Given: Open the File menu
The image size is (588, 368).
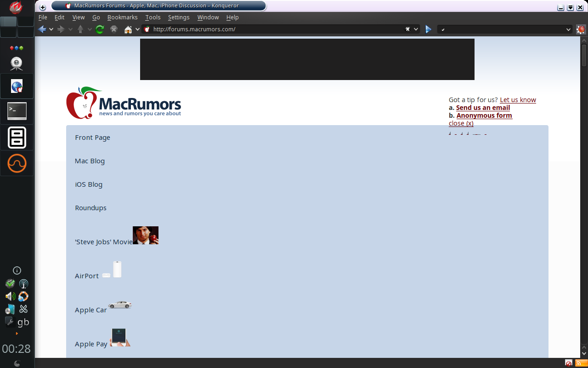Looking at the screenshot, I should (x=43, y=17).
